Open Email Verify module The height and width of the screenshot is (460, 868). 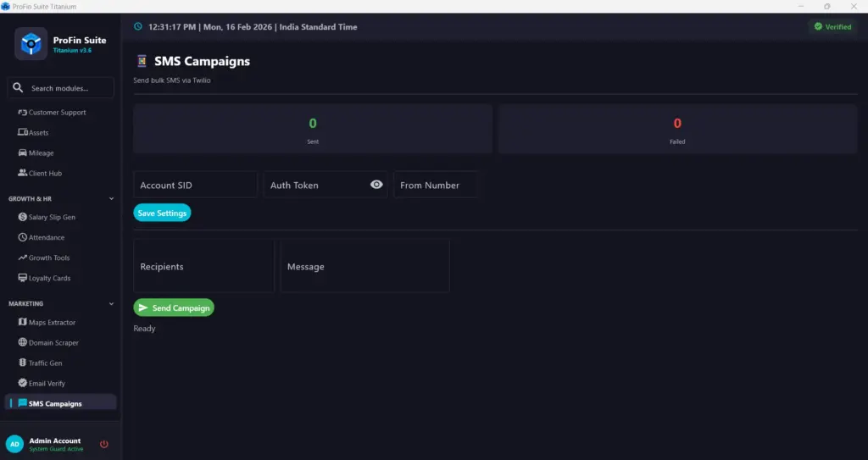60,383
